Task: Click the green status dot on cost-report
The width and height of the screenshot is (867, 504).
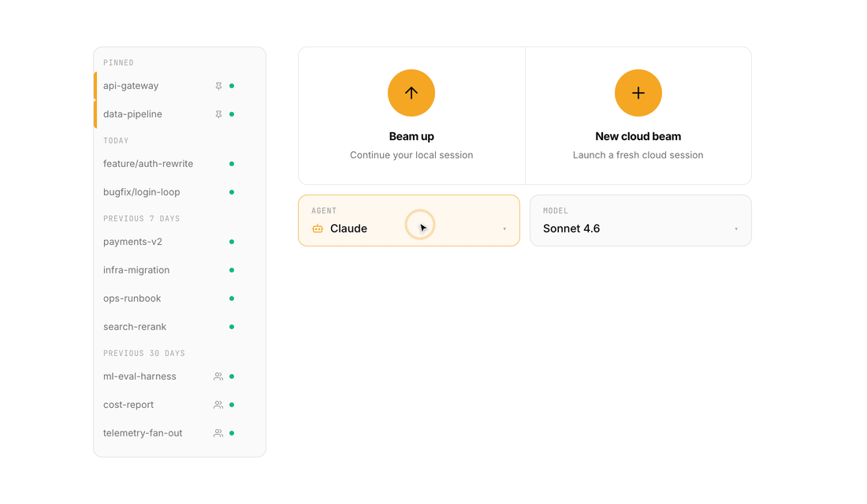Action: click(x=232, y=405)
